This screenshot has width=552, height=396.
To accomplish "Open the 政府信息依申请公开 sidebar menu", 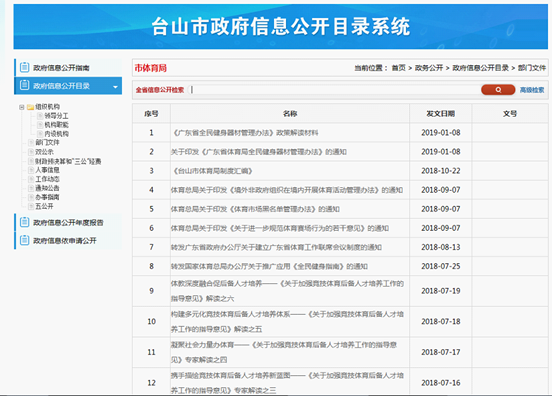I will click(68, 240).
